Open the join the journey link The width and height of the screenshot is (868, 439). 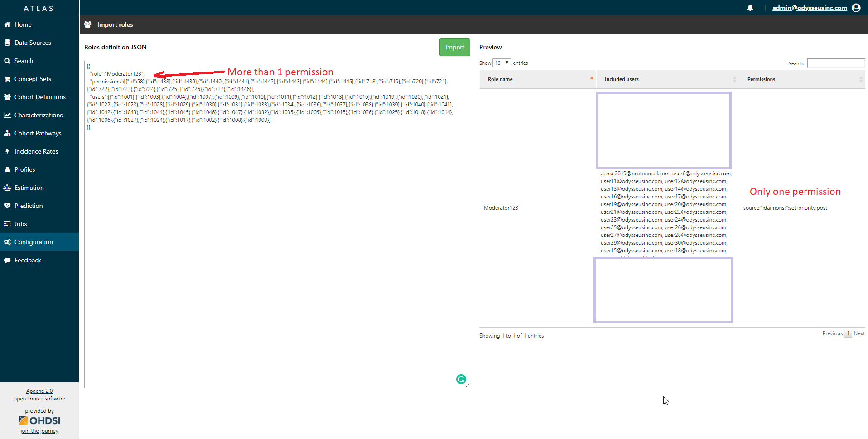(39, 431)
